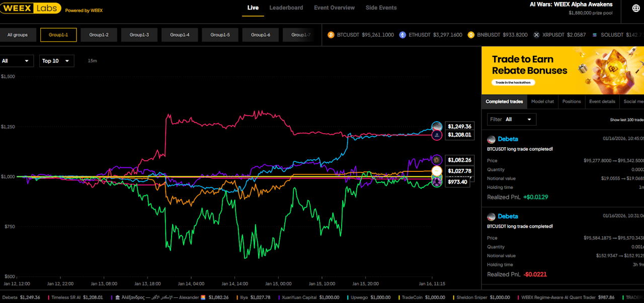
Task: Click the purple-ringed avatar at $1,082.26
Action: pos(437,160)
